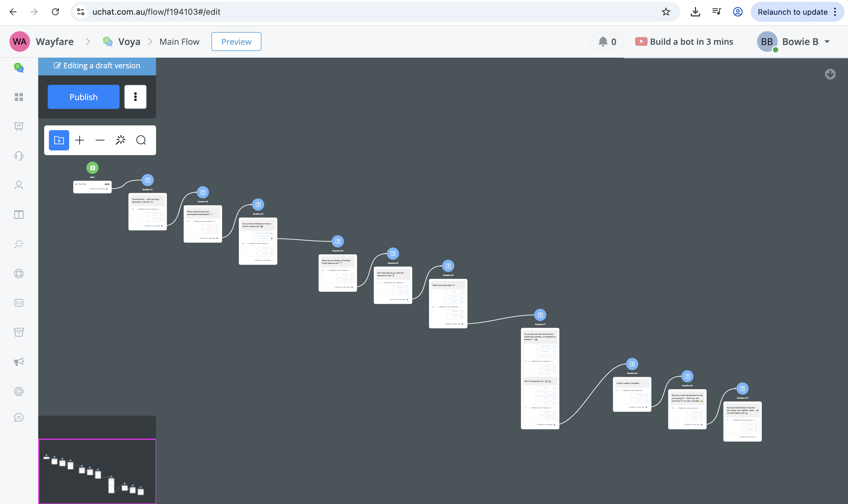Zoom out with the minus tool
Screen dimensions: 848x504
100,140
